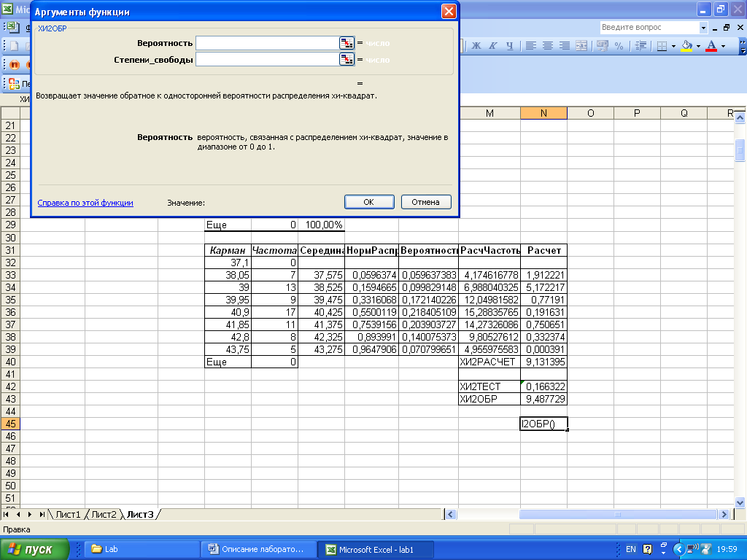Open Lab folder in taskbar
The image size is (747, 560).
click(142, 549)
